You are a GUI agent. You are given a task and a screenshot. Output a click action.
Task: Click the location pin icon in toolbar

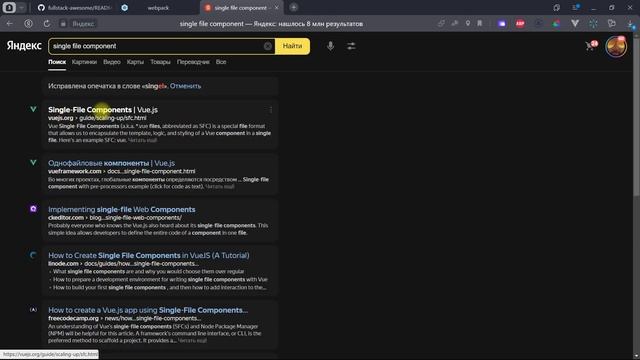pos(468,24)
